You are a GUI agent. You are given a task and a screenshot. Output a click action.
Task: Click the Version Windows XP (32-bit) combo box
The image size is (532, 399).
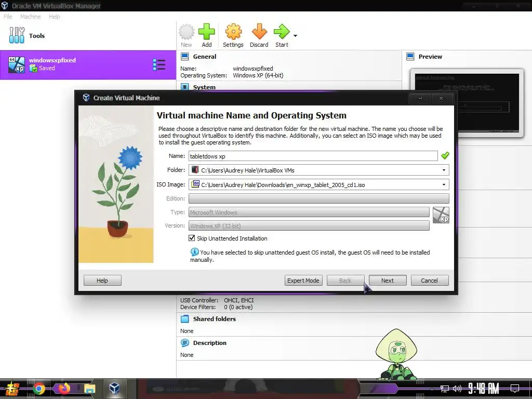coord(309,225)
